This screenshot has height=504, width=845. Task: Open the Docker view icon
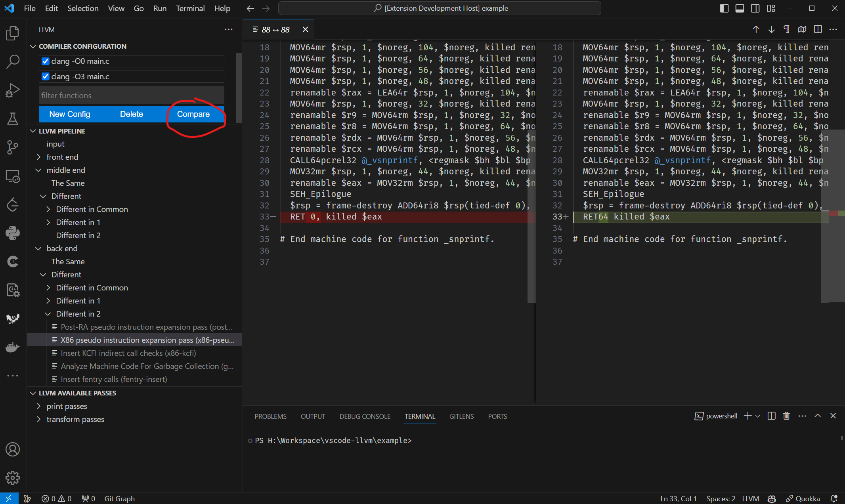13,347
